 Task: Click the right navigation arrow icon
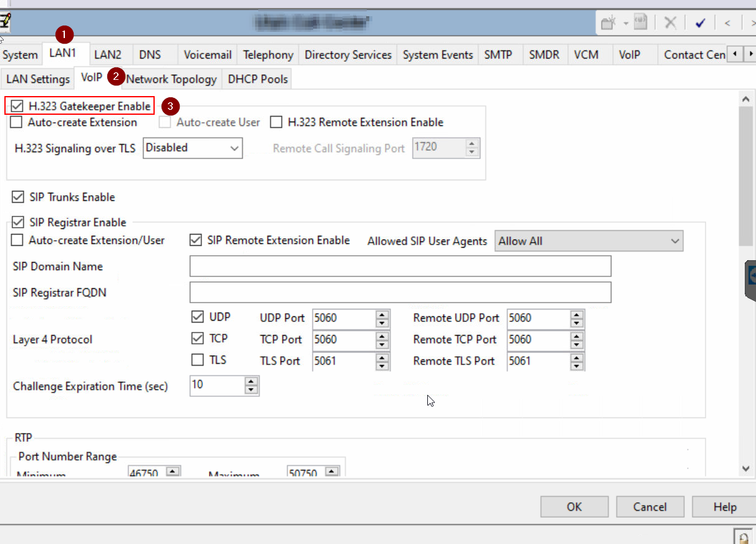(753, 22)
